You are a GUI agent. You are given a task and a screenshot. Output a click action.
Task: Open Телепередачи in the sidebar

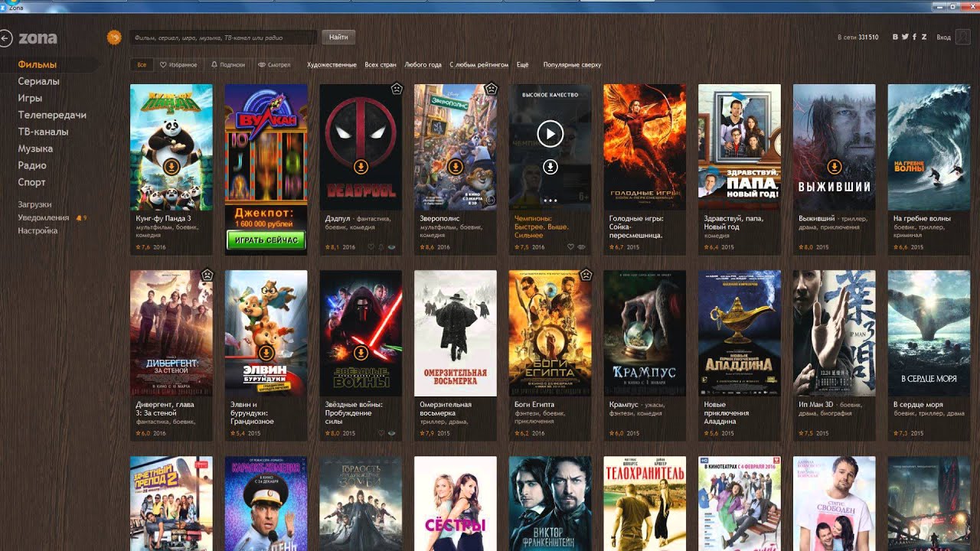pyautogui.click(x=52, y=115)
